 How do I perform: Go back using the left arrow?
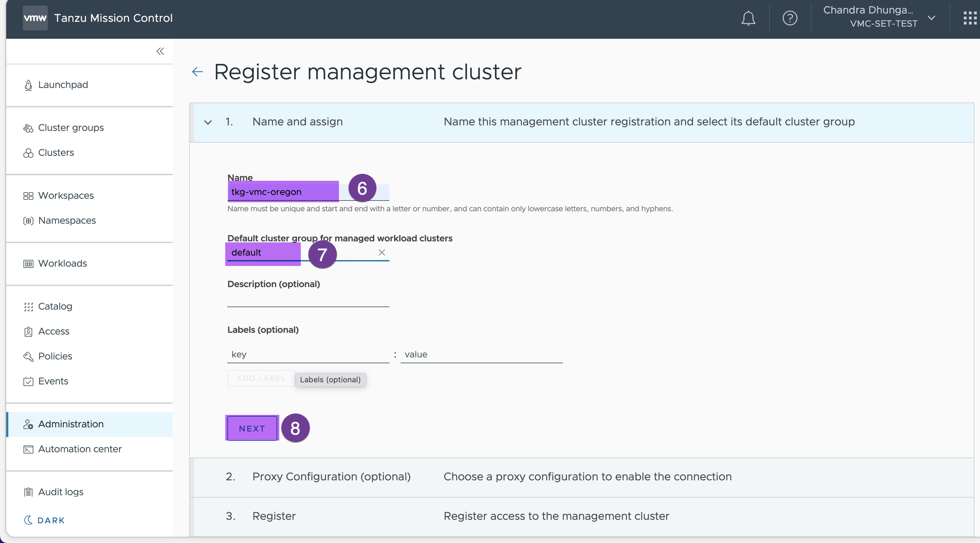click(x=198, y=71)
